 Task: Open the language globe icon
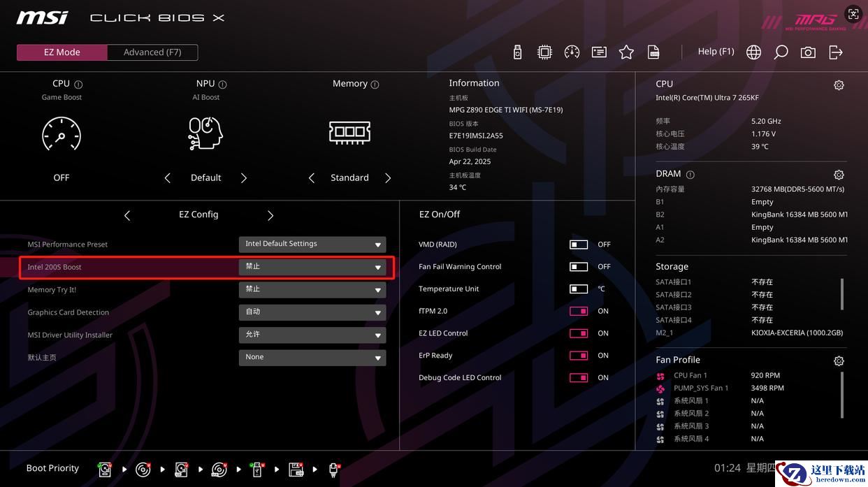pyautogui.click(x=753, y=52)
